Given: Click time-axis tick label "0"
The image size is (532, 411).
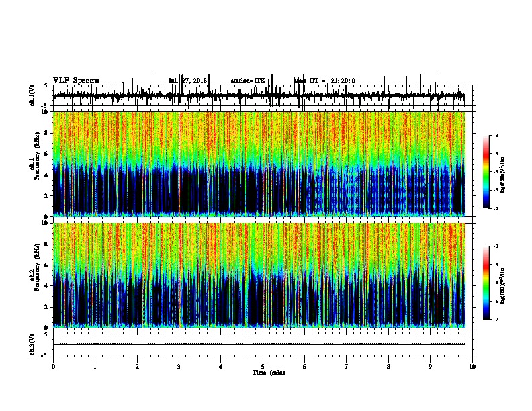Looking at the screenshot, I should (x=53, y=366).
